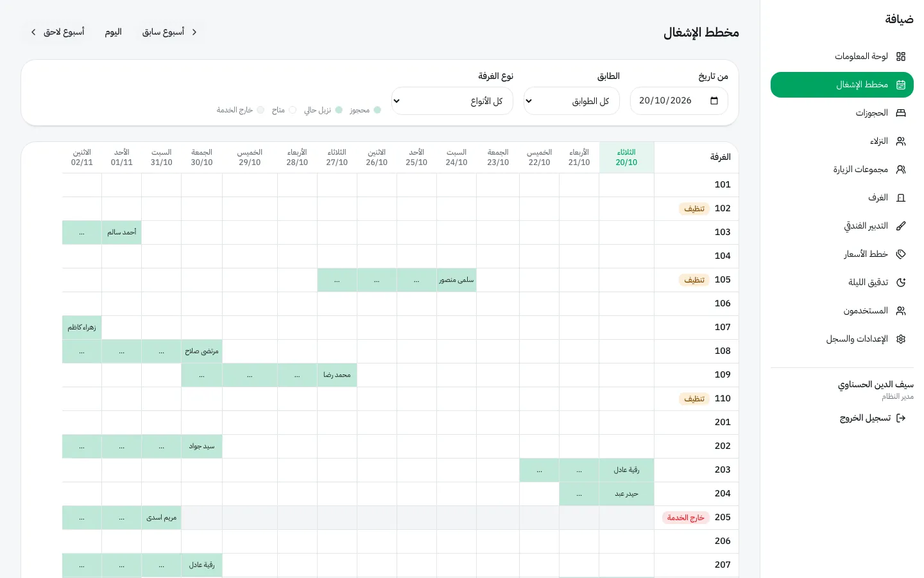Open the الطابق floor dropdown
Screen dimensions: 924x578
572,101
